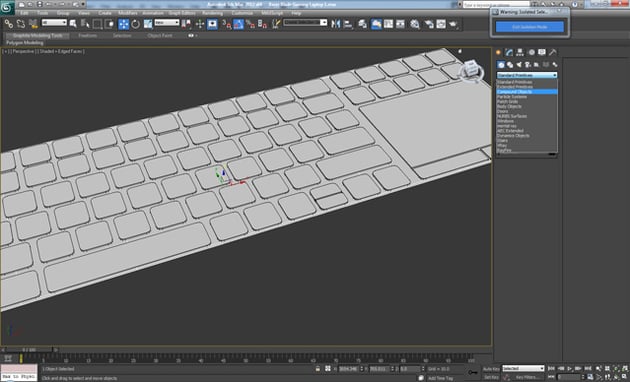Click the time slider frame handle
The height and width of the screenshot is (382, 630).
pos(29,350)
